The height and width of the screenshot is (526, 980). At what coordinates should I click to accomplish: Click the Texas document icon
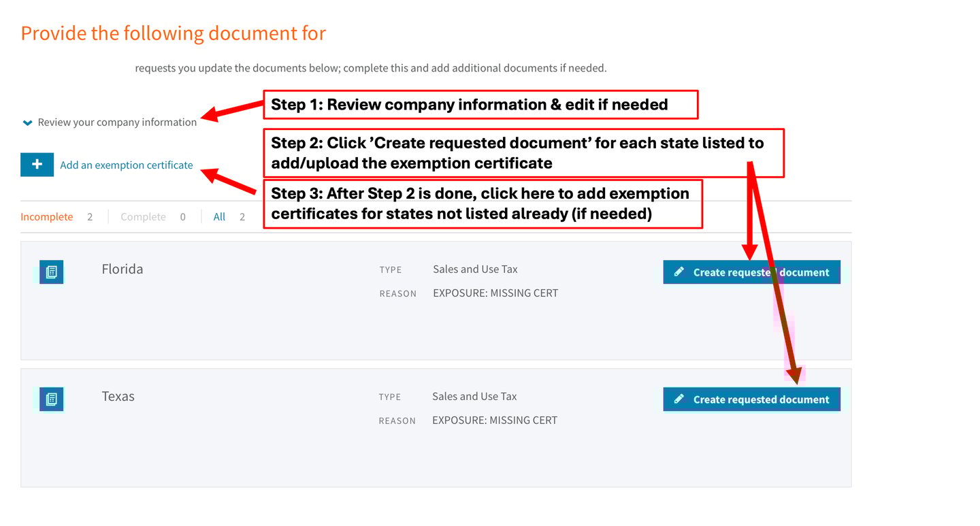click(51, 399)
